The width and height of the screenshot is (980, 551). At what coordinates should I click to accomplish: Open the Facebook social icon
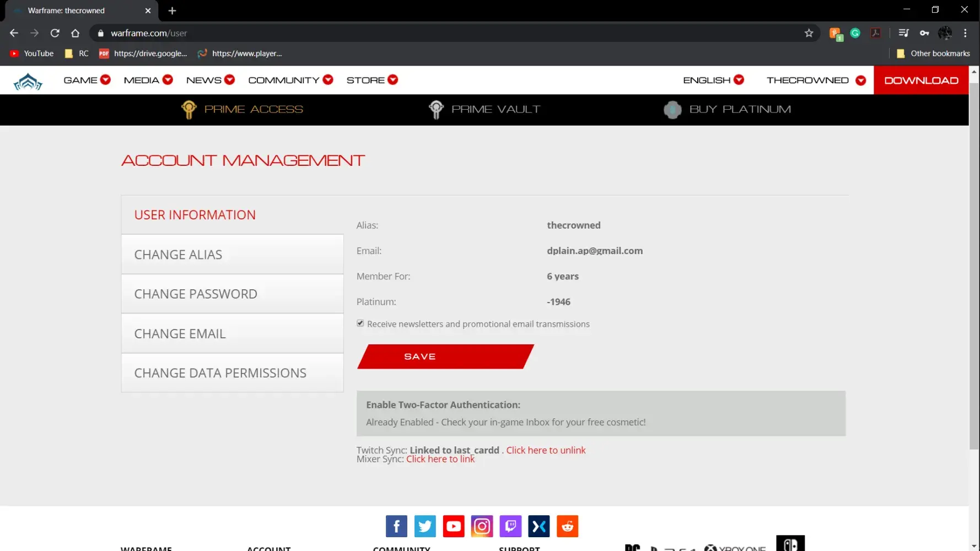396,526
